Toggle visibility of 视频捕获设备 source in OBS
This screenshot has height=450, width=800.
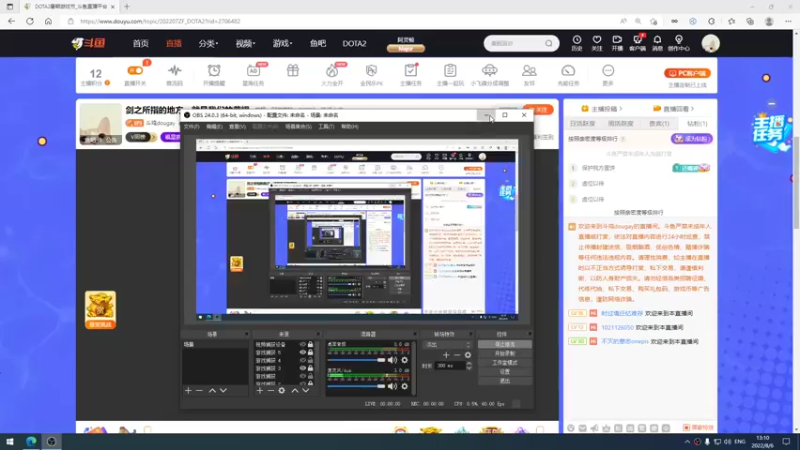[x=303, y=345]
